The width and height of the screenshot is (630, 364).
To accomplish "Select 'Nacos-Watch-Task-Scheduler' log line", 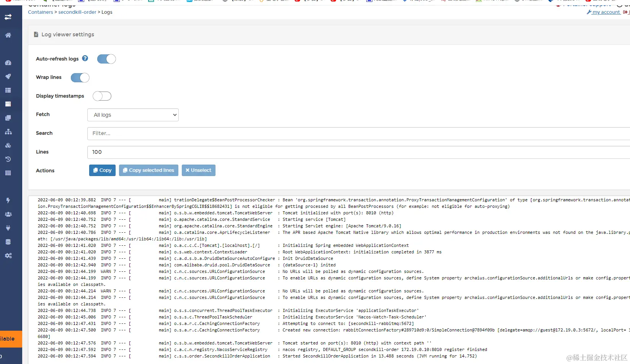I will tap(232, 317).
